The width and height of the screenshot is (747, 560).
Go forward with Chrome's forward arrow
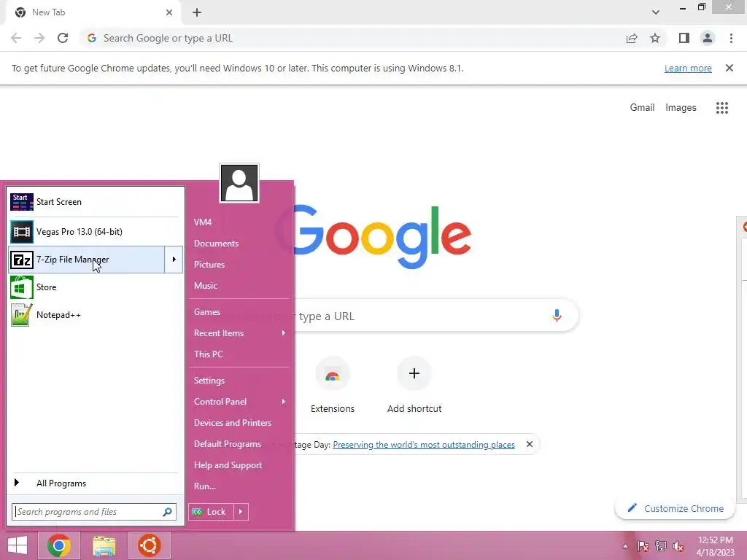[39, 38]
